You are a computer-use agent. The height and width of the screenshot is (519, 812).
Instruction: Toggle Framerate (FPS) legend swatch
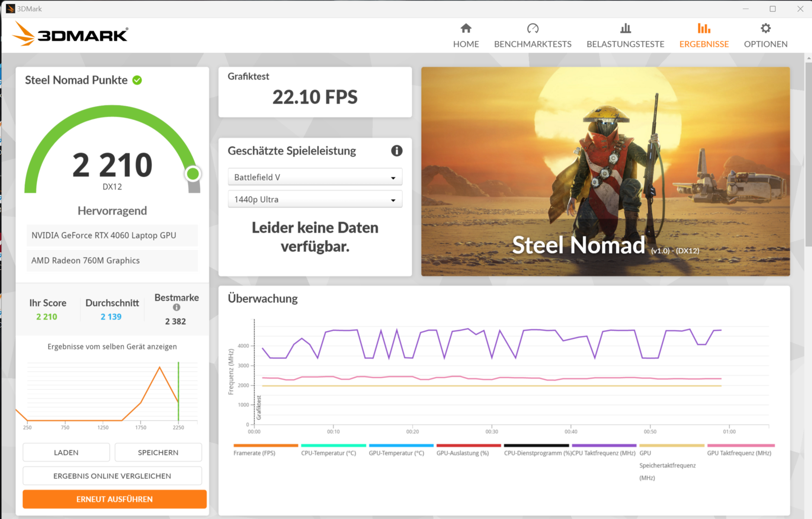click(x=265, y=445)
